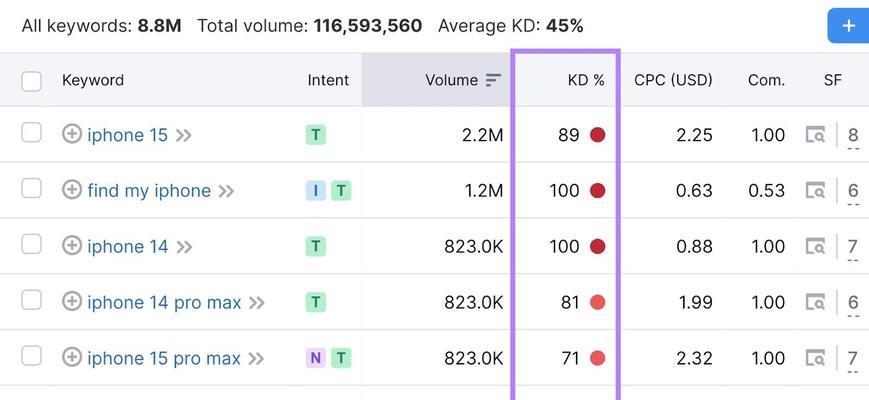Add iphone 14 keyword via plus icon
Screen dimensions: 869x400
tap(71, 246)
